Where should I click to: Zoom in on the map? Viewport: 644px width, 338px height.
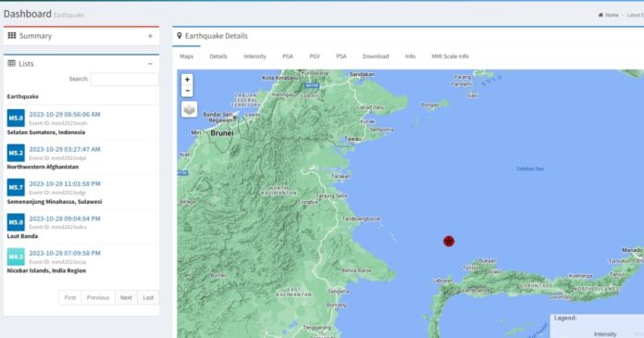point(187,80)
